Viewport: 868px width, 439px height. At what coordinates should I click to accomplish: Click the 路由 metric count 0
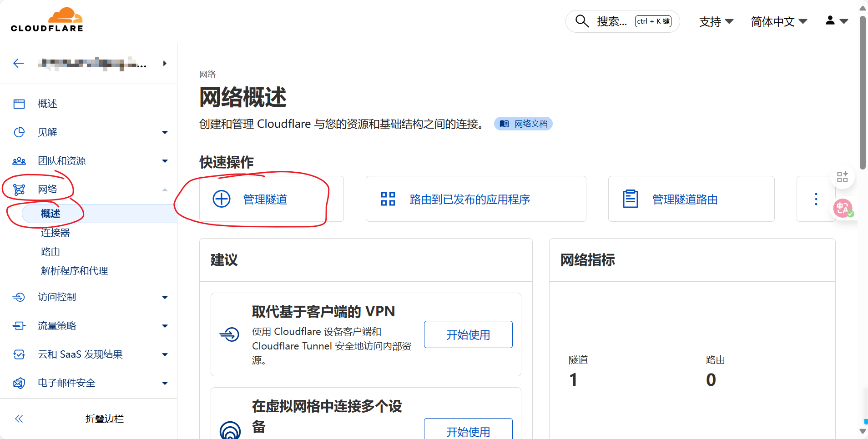click(x=711, y=380)
